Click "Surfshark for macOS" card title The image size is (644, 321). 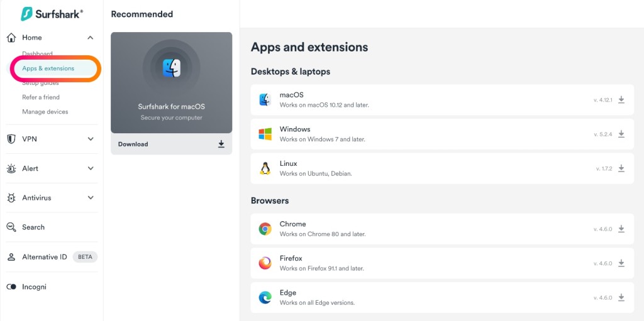coord(171,107)
